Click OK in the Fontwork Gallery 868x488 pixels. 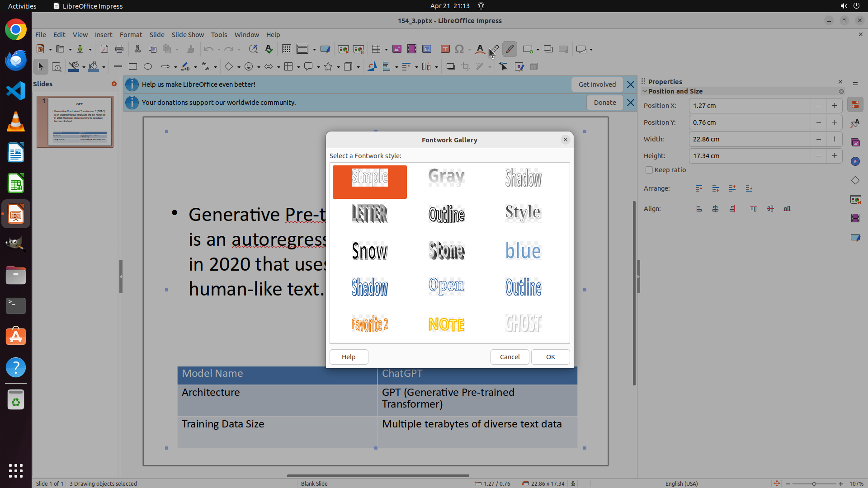[550, 357]
